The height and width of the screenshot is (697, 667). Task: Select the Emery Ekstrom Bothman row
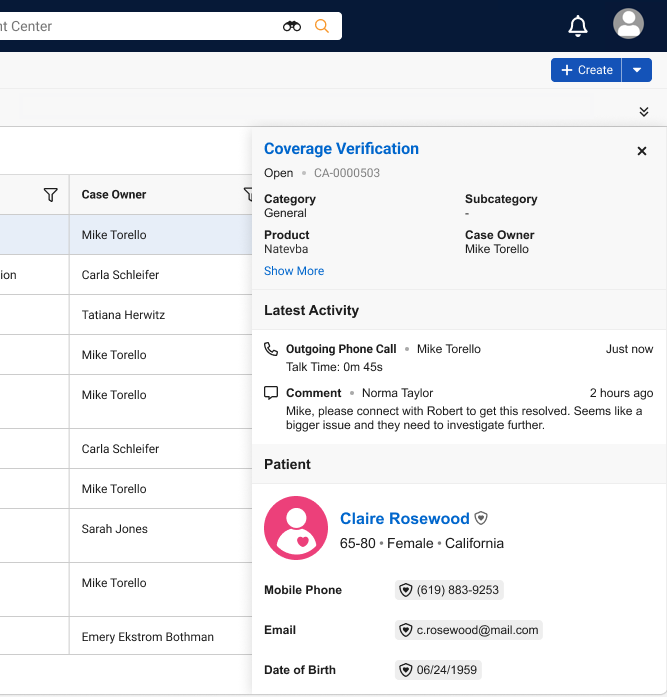click(x=126, y=636)
